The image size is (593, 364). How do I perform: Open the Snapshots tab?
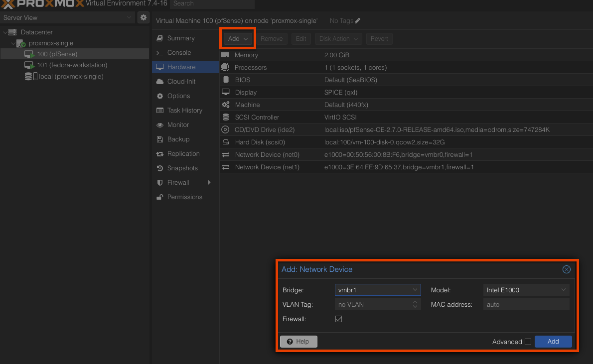pyautogui.click(x=185, y=168)
